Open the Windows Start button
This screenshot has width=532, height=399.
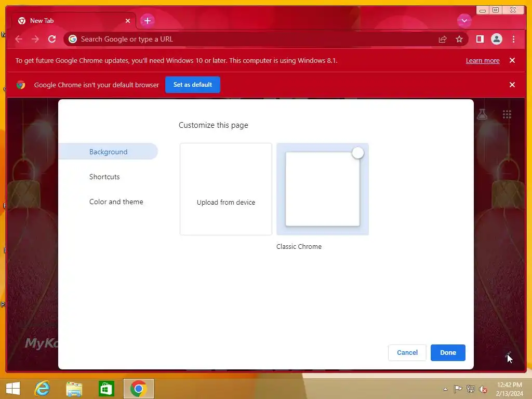tap(13, 389)
